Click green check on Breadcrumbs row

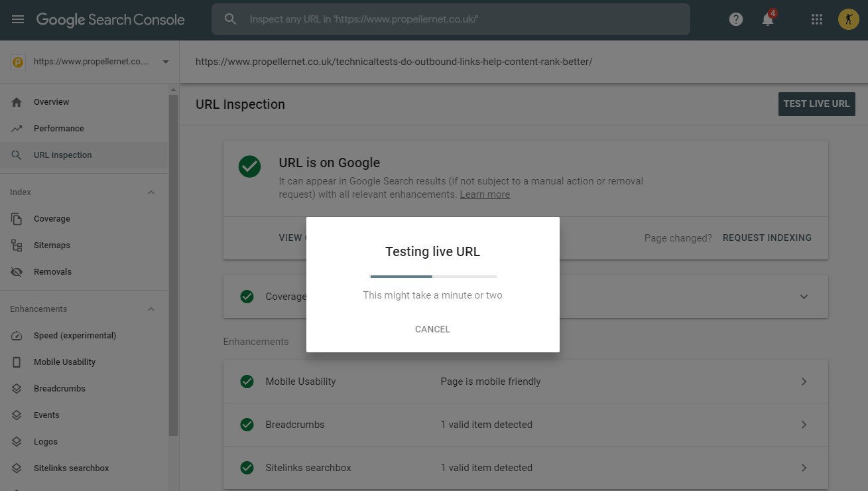click(x=247, y=425)
